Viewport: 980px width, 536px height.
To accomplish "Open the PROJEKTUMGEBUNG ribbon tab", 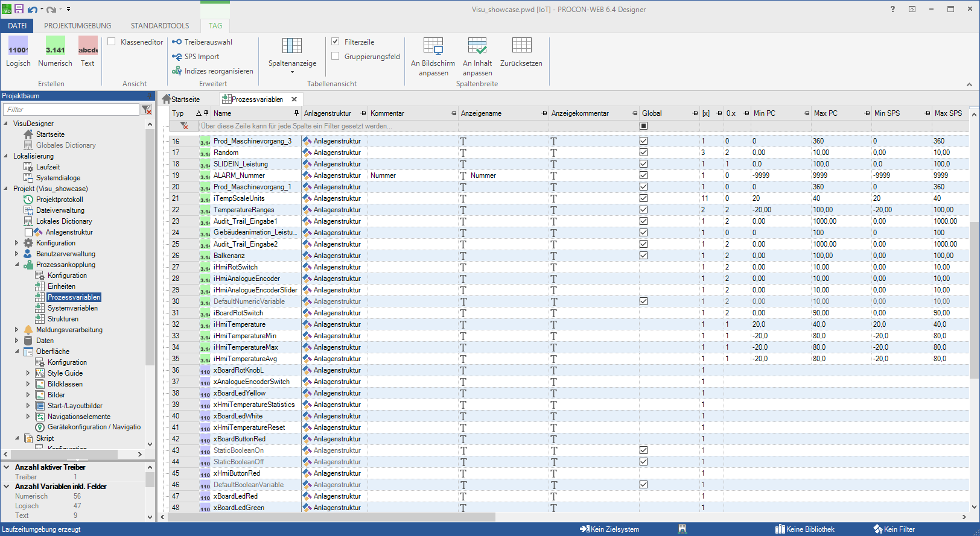I will pyautogui.click(x=77, y=26).
